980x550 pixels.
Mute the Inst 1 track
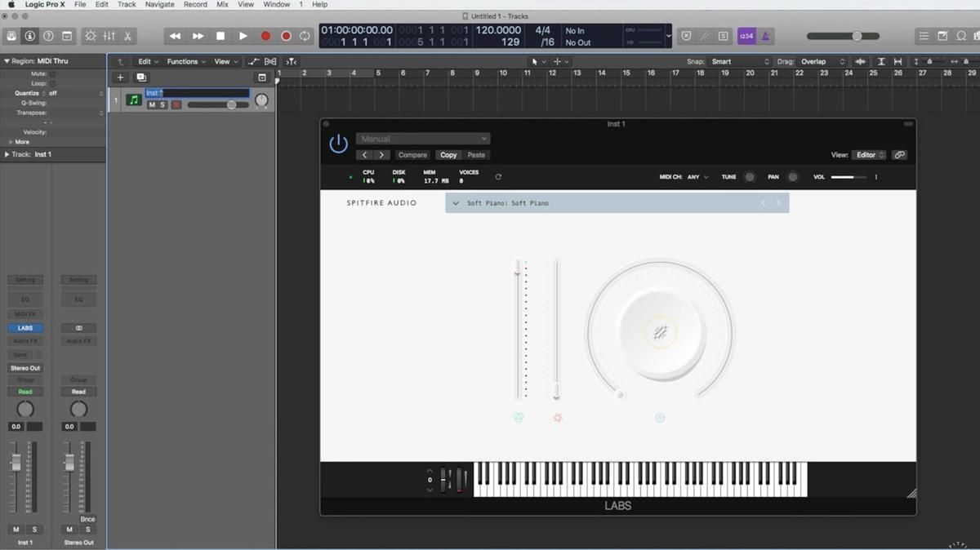(x=152, y=104)
